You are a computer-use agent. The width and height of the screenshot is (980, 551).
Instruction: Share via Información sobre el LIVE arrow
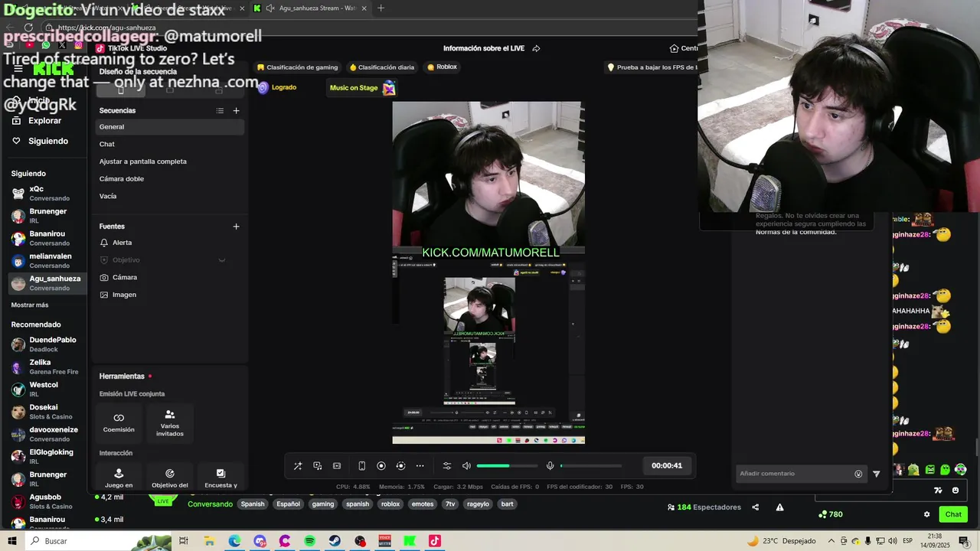coord(536,48)
